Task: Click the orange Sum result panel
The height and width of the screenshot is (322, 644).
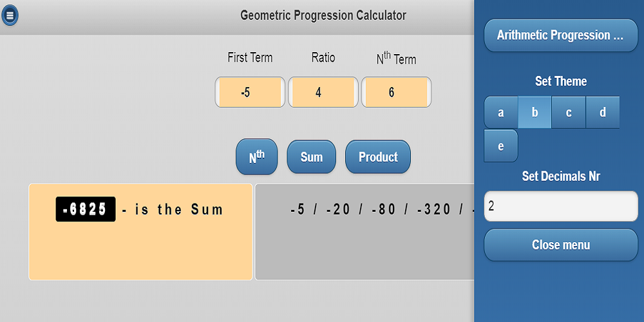Action: [140, 251]
